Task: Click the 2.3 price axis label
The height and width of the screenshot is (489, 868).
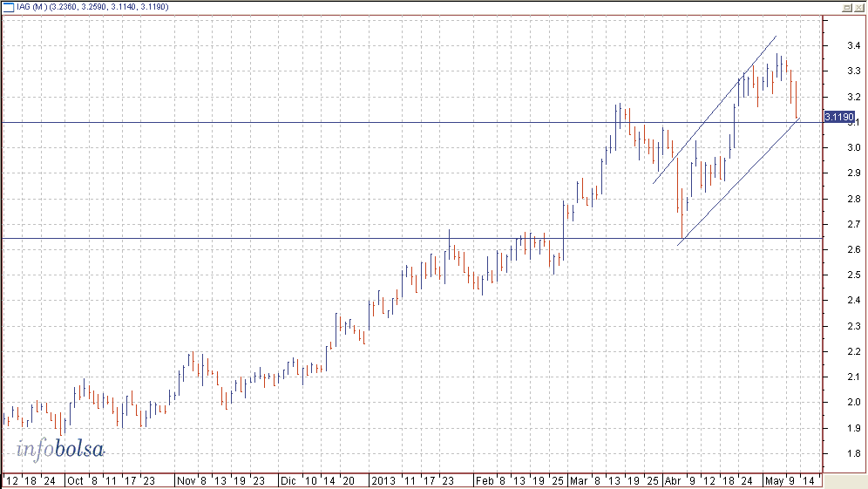Action: click(x=853, y=326)
